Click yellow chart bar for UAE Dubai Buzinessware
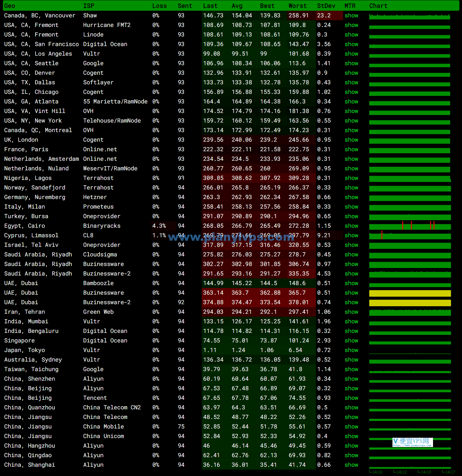Image resolution: width=462 pixels, height=476 pixels. click(x=410, y=293)
